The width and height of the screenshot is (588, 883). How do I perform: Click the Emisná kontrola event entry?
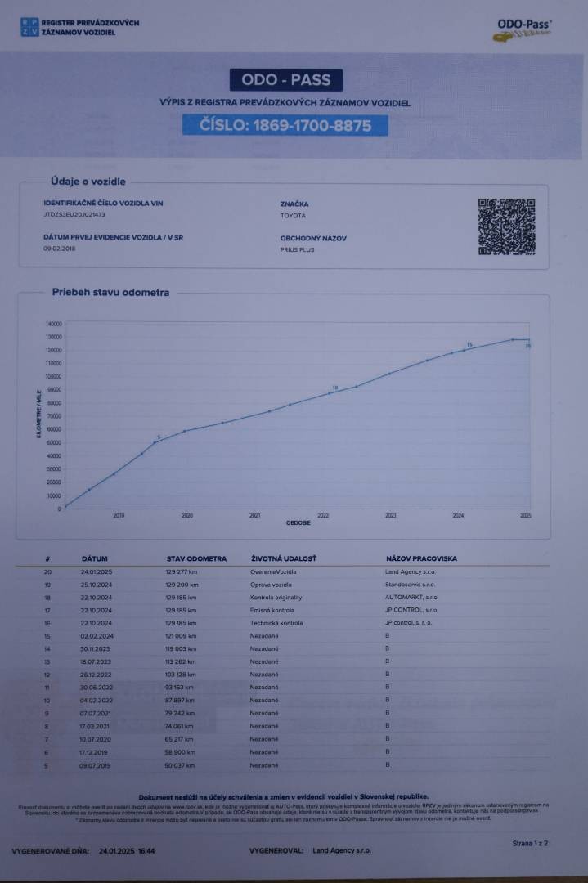click(272, 611)
